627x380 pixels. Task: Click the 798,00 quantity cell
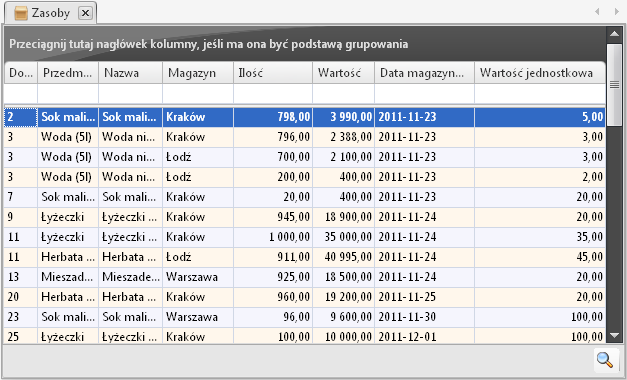tap(273, 117)
